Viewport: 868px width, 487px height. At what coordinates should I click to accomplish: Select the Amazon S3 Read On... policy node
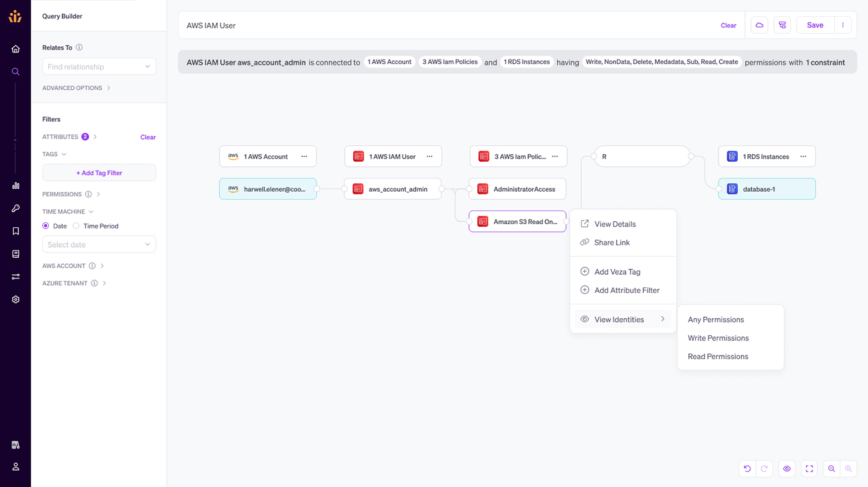[x=518, y=222]
